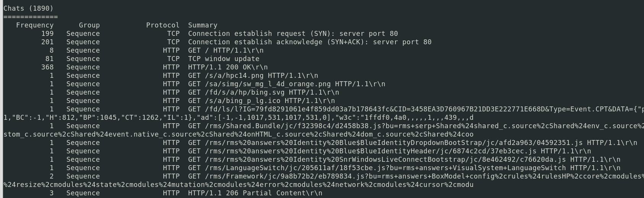Click the Summary column header
The width and height of the screenshot is (644, 198).
[203, 25]
